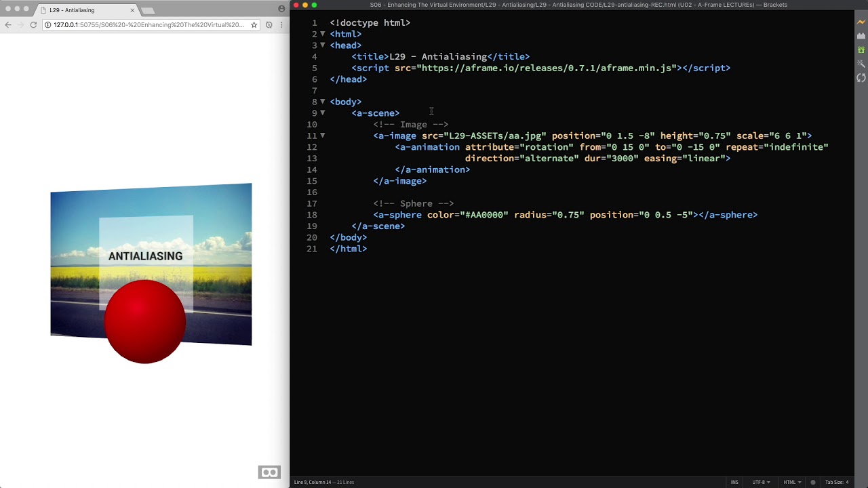Open the Extension Manager brick icon
This screenshot has width=868, height=488.
coord(861,36)
